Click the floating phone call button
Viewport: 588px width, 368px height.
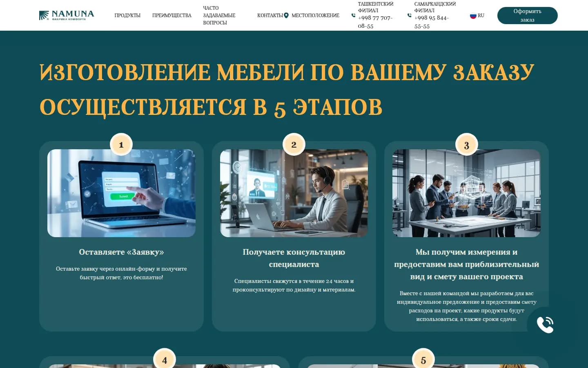coord(545,325)
